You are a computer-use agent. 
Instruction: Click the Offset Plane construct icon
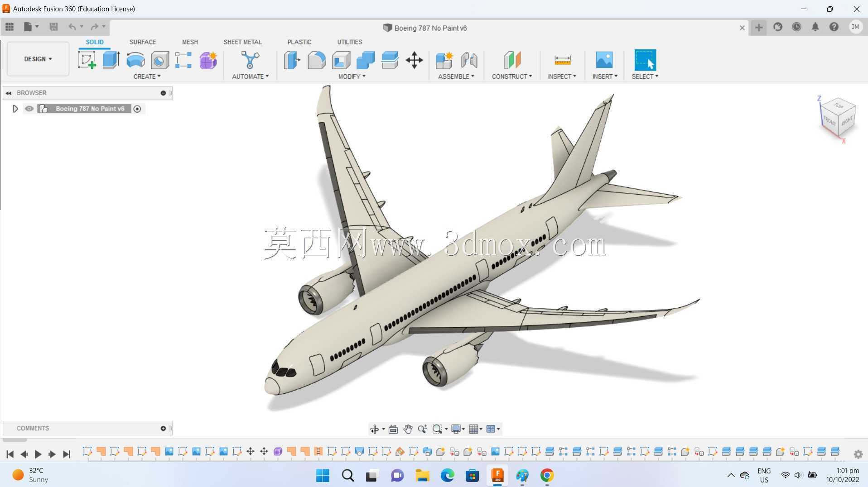click(512, 60)
